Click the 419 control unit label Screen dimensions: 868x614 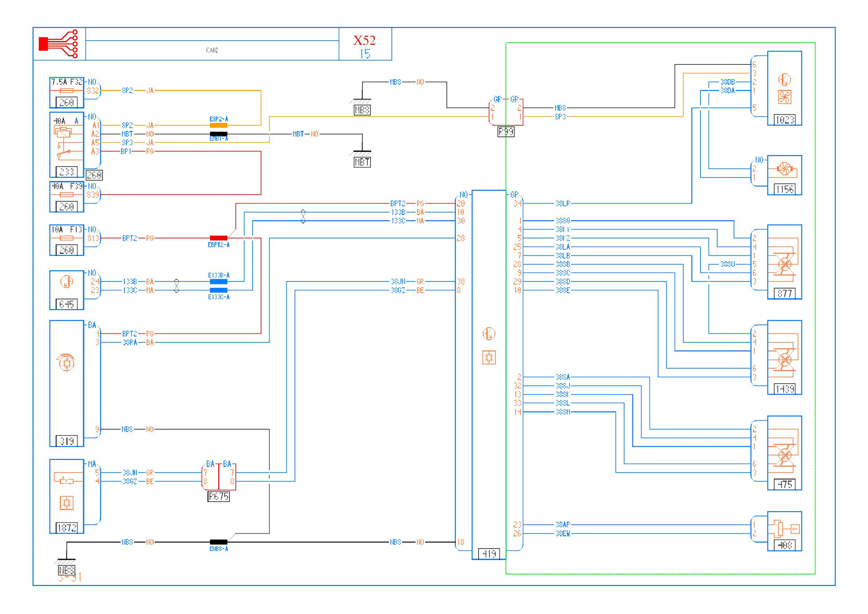click(x=489, y=553)
